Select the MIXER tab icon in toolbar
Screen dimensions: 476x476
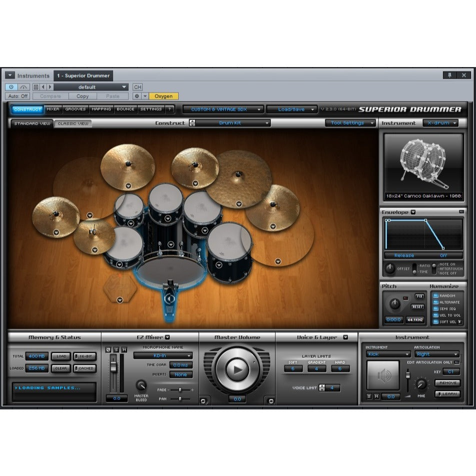pos(53,109)
